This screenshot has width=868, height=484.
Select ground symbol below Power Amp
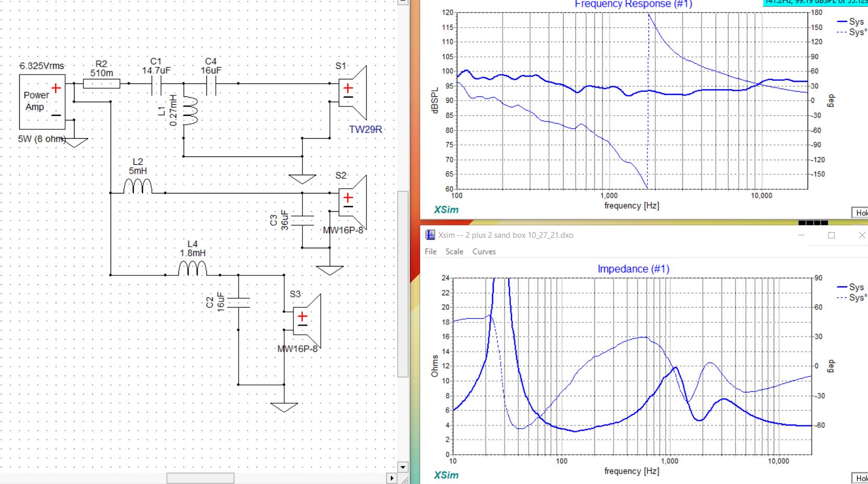pyautogui.click(x=75, y=142)
